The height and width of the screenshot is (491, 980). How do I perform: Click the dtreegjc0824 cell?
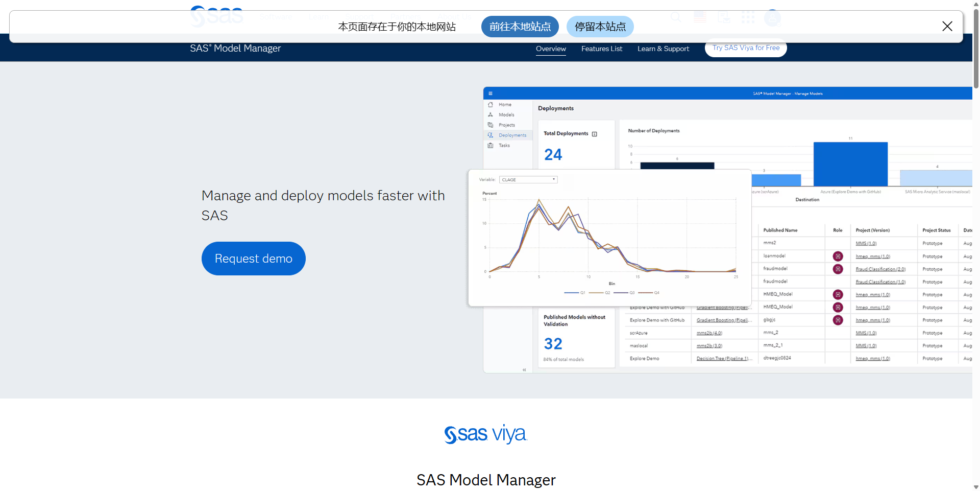click(x=777, y=358)
